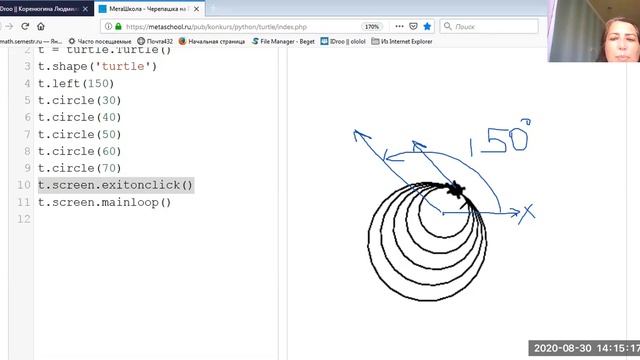This screenshot has width=640, height=360.
Task: Open the Начальная страница bookmark
Action: 212,41
